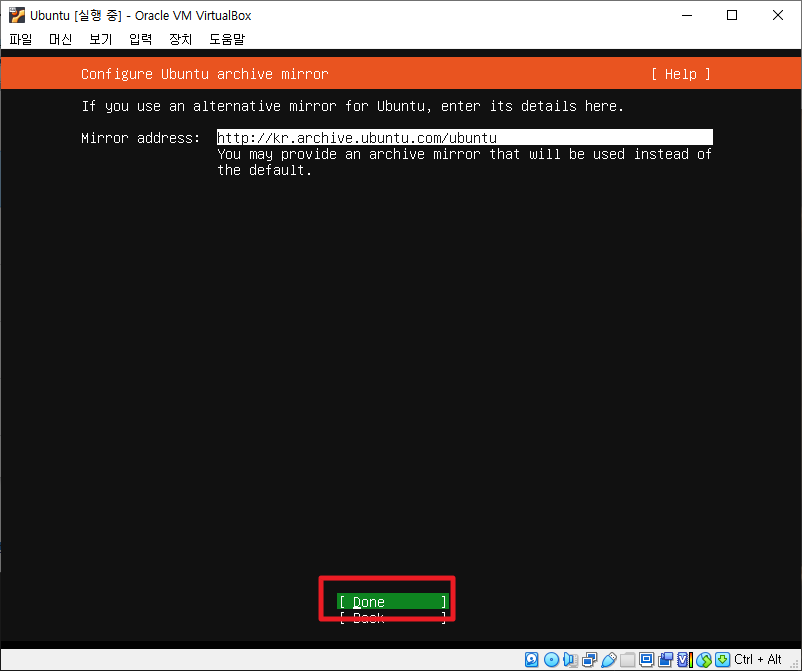Click the shared folders status icon
Viewport: 802px width, 671px height.
coord(628,660)
